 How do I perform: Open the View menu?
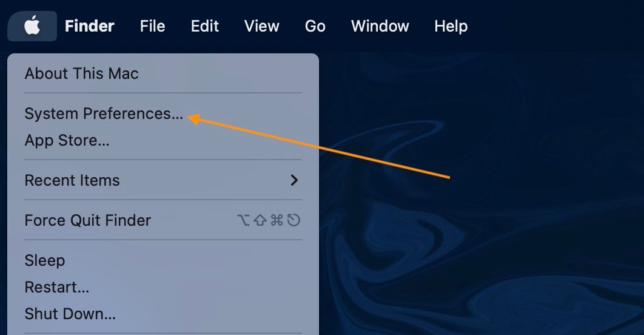coord(261,26)
